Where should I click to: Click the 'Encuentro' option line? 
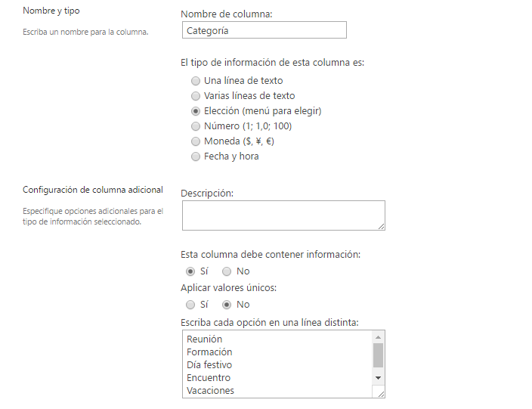pos(209,378)
